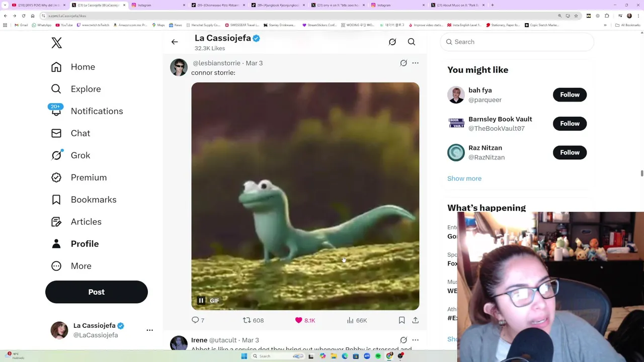Open a new browser tab
Screen dimensions: 644x362
tap(493, 5)
